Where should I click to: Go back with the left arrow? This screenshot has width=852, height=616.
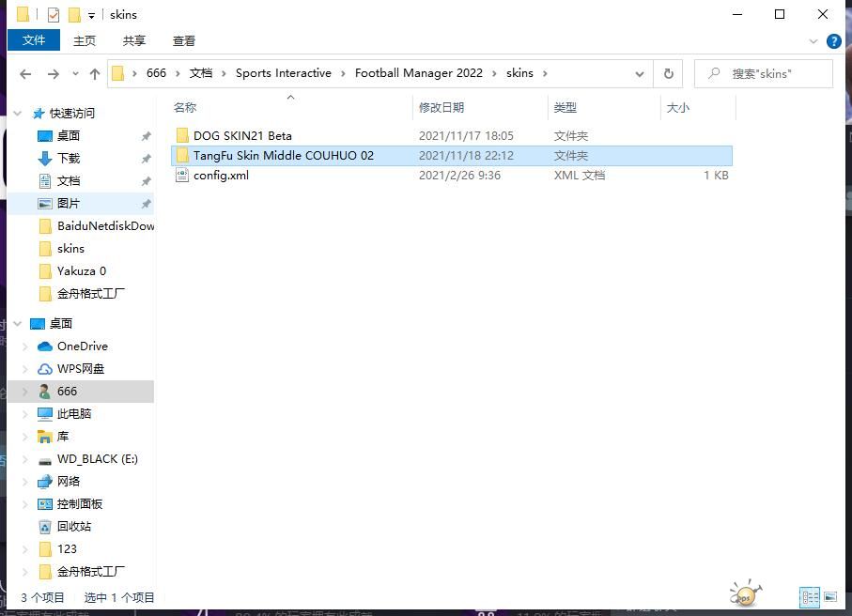coord(25,74)
